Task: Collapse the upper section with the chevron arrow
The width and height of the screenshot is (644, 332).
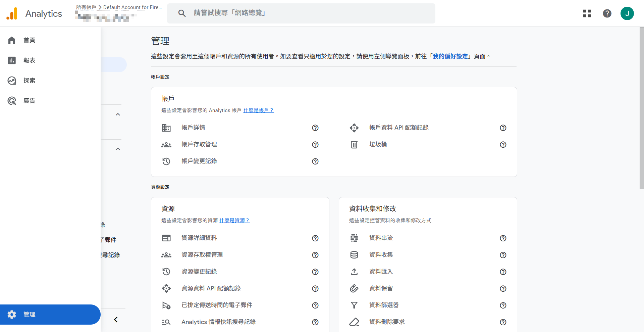Action: (x=118, y=114)
